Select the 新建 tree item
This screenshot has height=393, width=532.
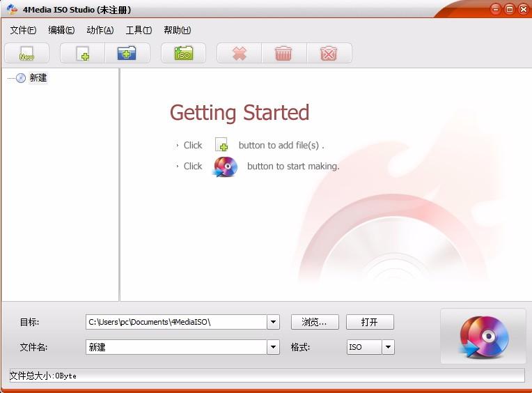tap(38, 78)
